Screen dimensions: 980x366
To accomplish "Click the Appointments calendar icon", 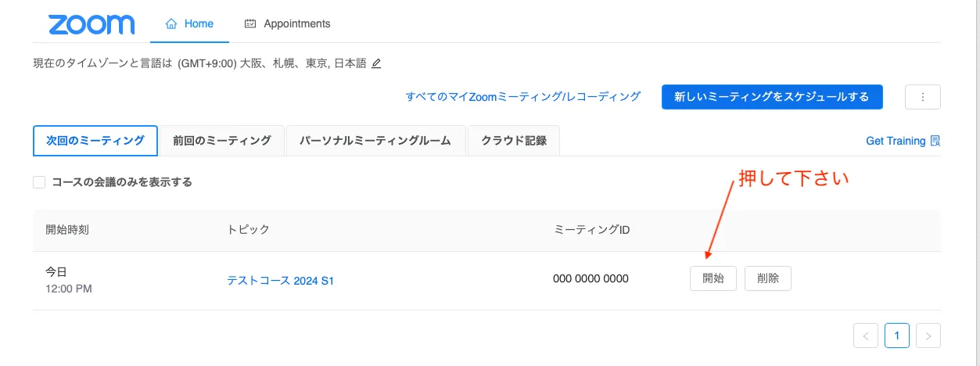I will click(250, 24).
